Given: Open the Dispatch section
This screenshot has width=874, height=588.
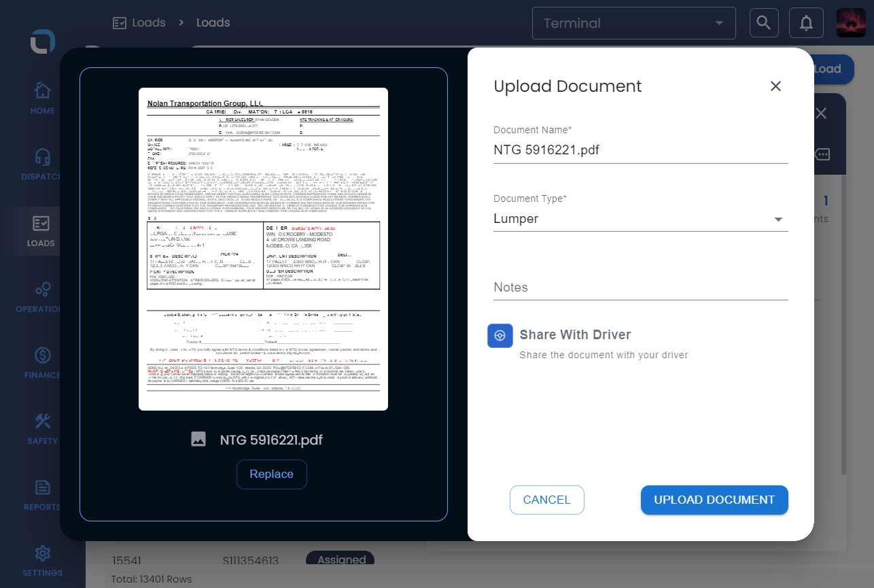Looking at the screenshot, I should 42,165.
